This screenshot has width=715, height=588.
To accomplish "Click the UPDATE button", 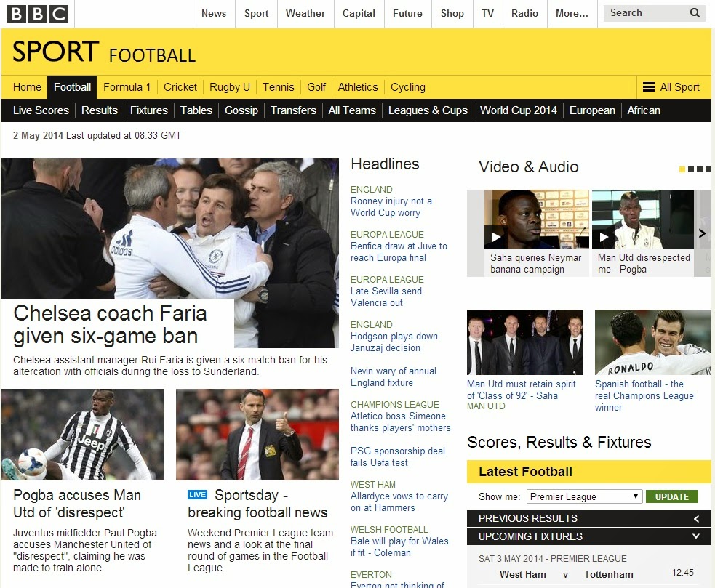I will pos(671,496).
